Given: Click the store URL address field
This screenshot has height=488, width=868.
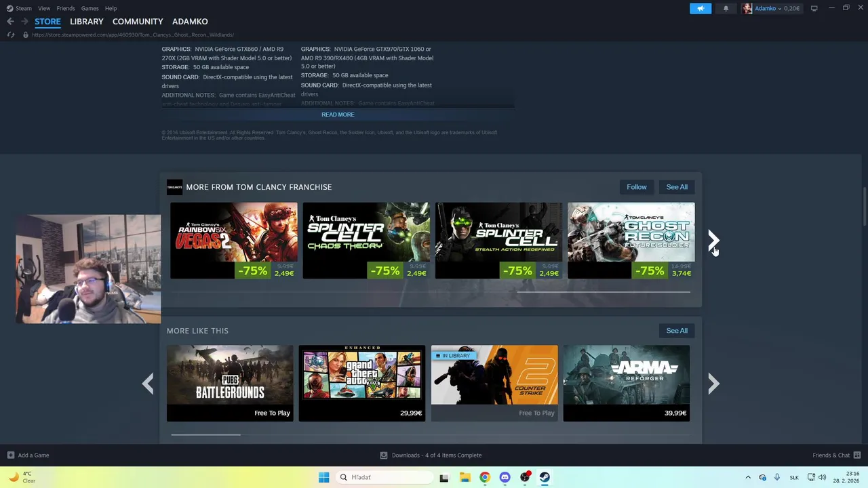Looking at the screenshot, I should (x=133, y=35).
